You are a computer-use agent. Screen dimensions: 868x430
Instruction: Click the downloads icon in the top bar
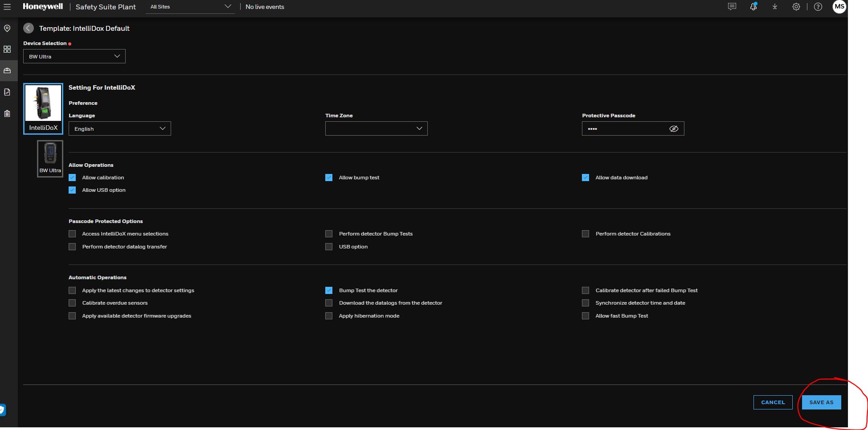click(x=775, y=7)
